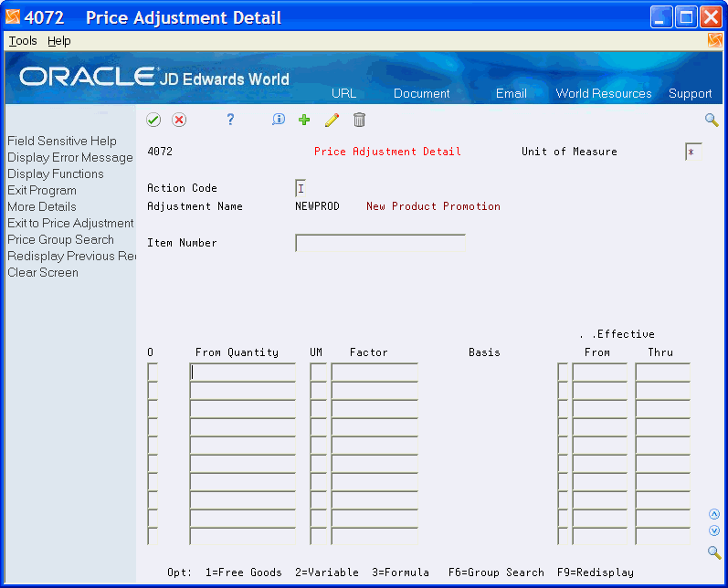
Task: Open Price Group Search
Action: 60,239
